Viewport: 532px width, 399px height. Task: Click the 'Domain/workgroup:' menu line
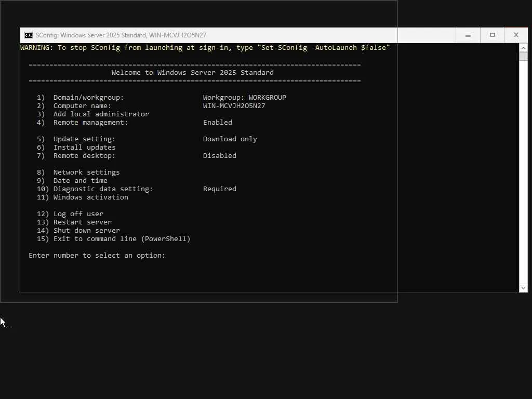(81, 98)
